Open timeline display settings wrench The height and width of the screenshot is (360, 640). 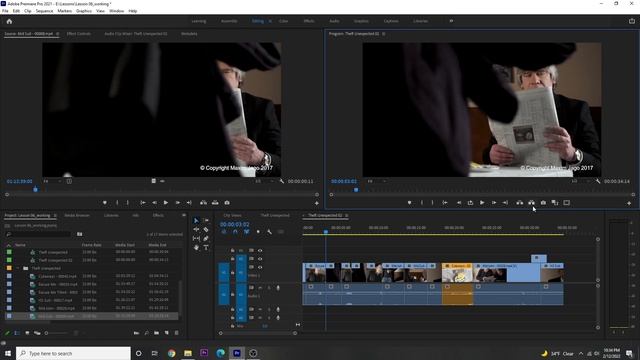tap(269, 232)
